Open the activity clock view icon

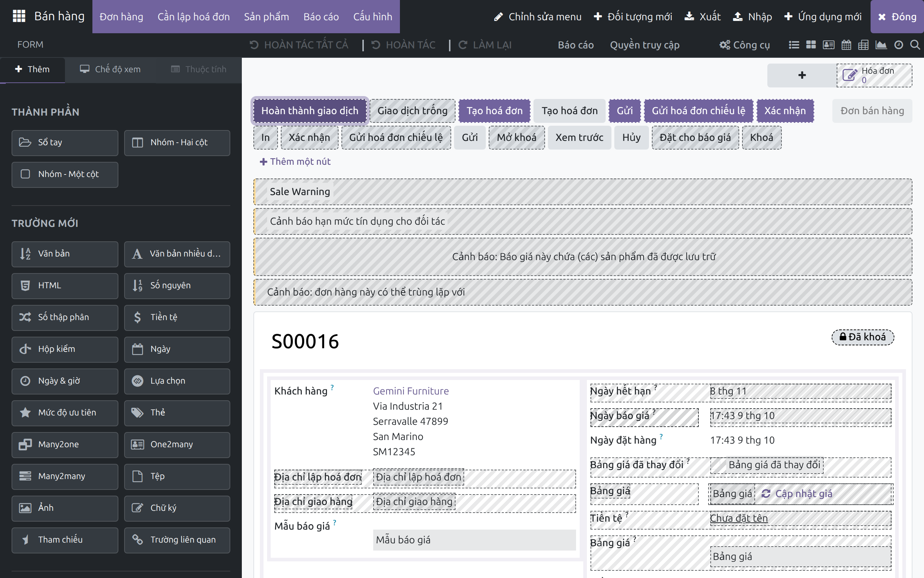(898, 45)
